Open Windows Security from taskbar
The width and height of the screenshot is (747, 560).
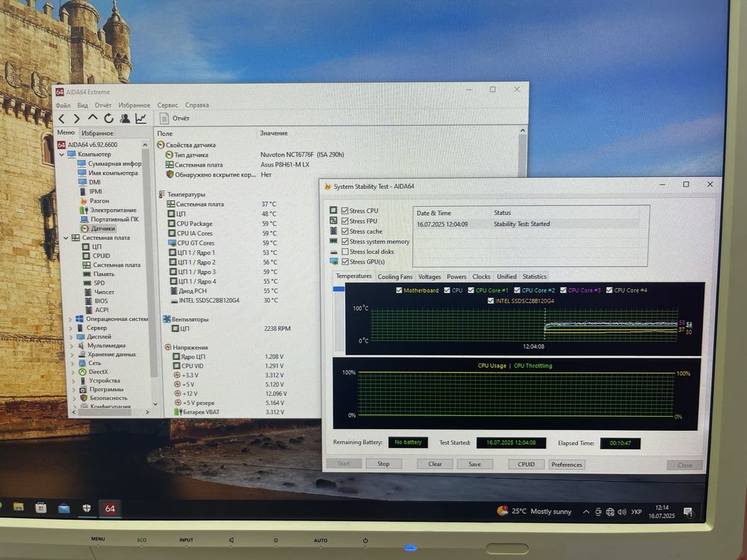(87, 508)
